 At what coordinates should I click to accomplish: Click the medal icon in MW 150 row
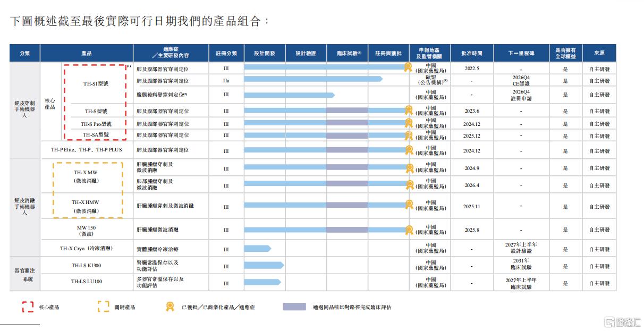point(409,230)
